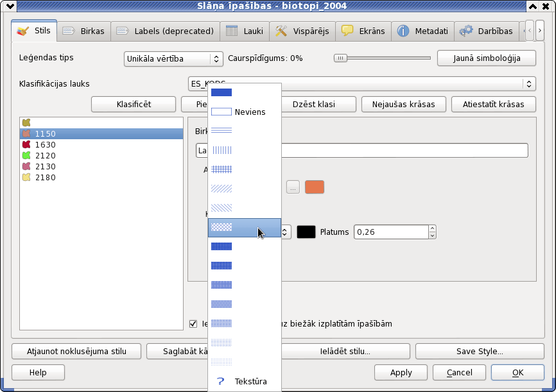Click the gears icon on the Darbības tab
Screen dimensions: 556x392
[x=466, y=31]
